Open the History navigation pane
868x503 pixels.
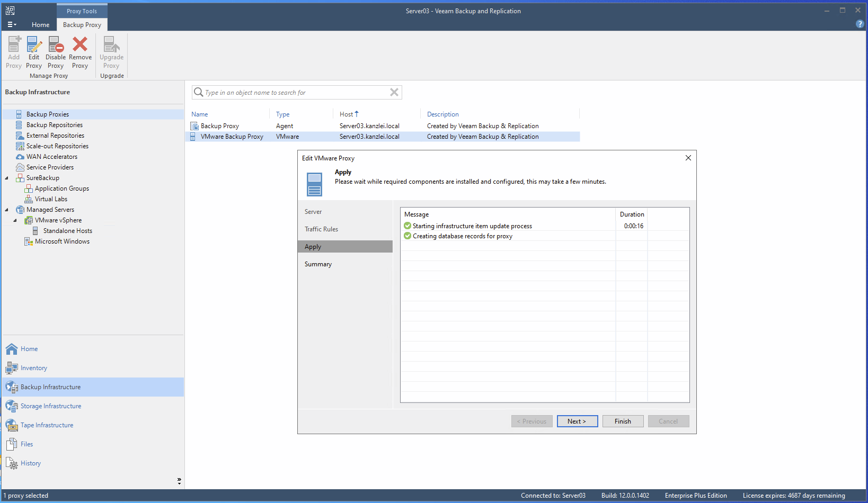coord(93,463)
